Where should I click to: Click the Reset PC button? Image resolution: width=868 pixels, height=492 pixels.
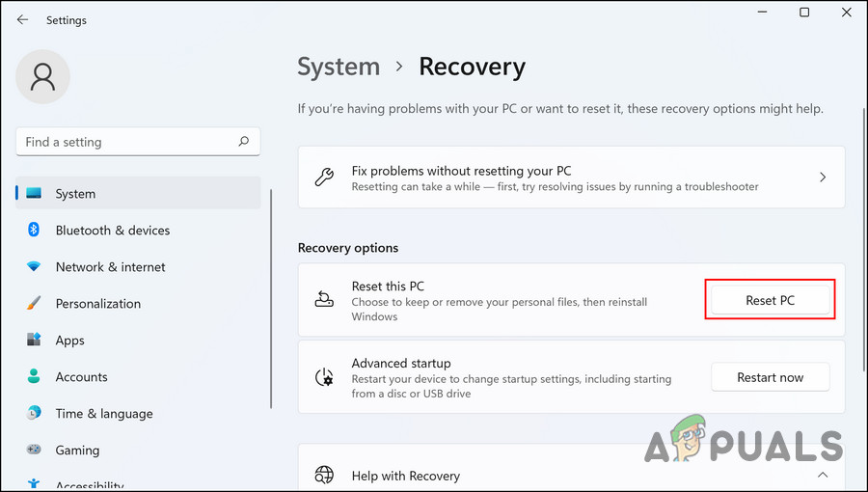coord(770,300)
